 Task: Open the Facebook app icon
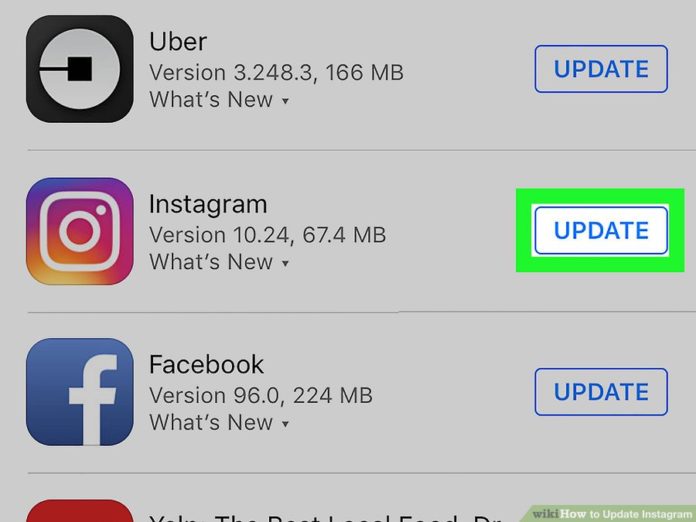(x=79, y=392)
